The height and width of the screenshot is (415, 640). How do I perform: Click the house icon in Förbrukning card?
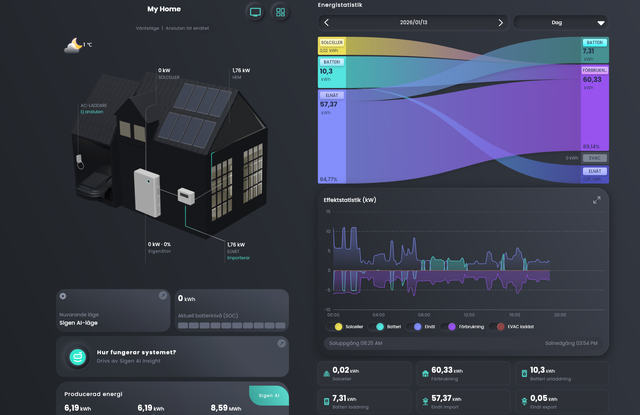point(425,373)
